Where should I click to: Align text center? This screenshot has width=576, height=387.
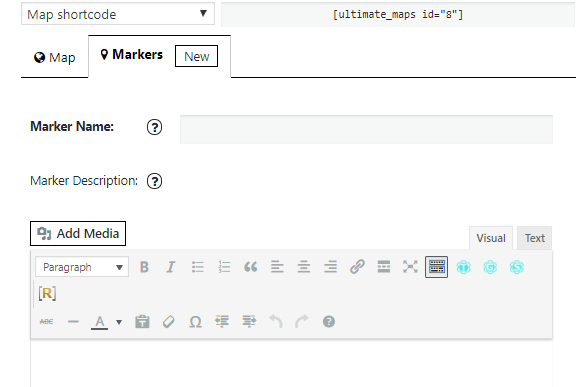tap(304, 267)
